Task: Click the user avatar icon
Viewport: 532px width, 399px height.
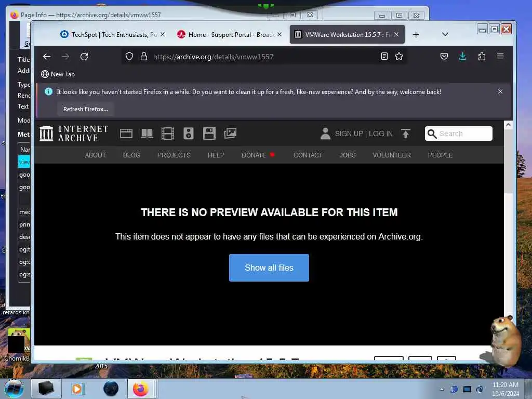Action: (325, 134)
